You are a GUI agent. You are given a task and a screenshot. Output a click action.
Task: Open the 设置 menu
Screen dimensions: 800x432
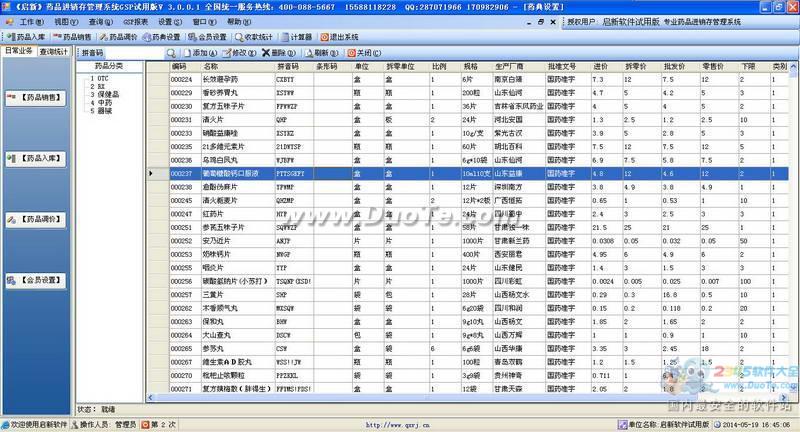point(170,22)
